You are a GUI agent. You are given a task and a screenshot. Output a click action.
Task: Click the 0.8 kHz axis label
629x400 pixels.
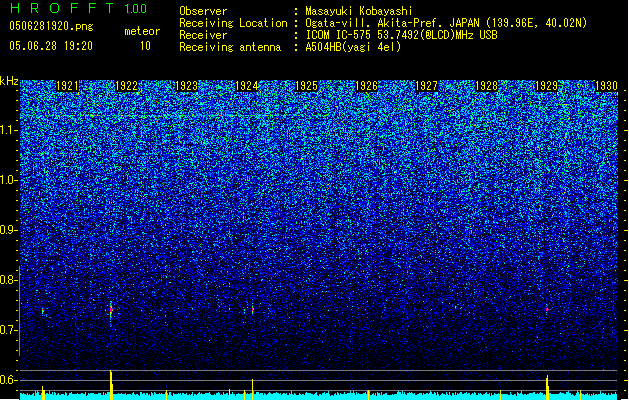[9, 280]
